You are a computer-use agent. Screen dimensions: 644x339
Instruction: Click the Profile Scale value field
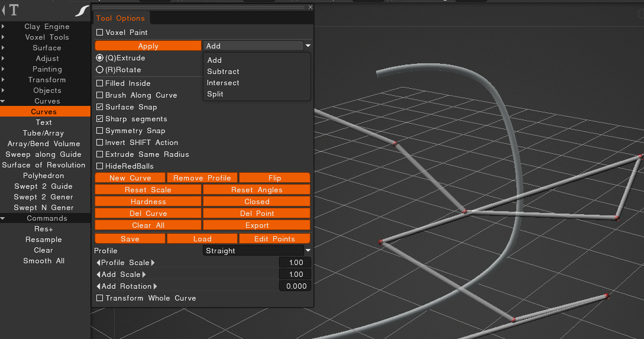coord(295,263)
